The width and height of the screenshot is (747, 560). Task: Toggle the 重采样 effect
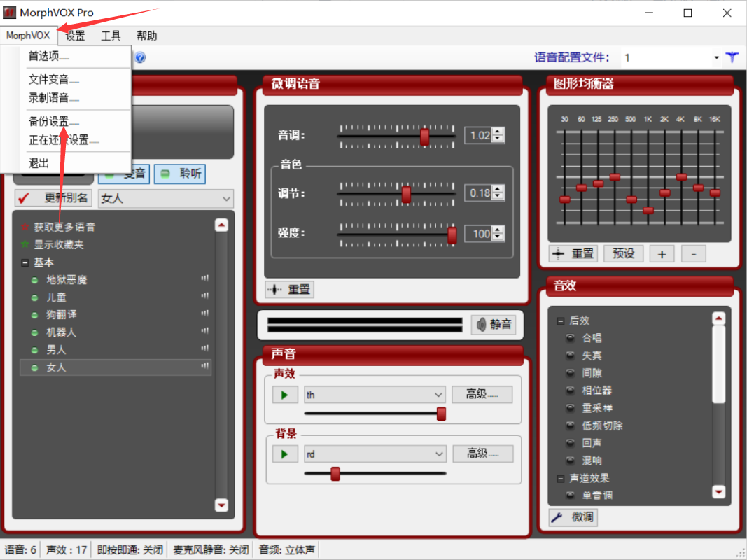point(570,408)
